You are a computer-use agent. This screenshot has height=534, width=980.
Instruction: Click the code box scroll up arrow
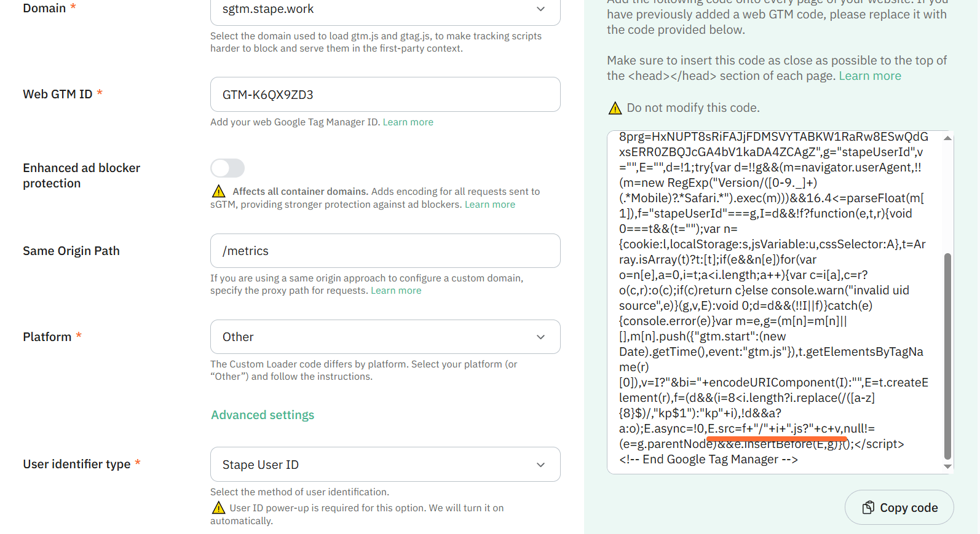pyautogui.click(x=947, y=138)
